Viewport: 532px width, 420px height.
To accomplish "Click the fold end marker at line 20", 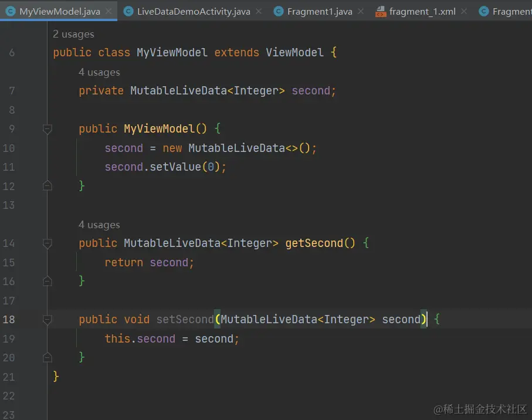I will pos(48,357).
